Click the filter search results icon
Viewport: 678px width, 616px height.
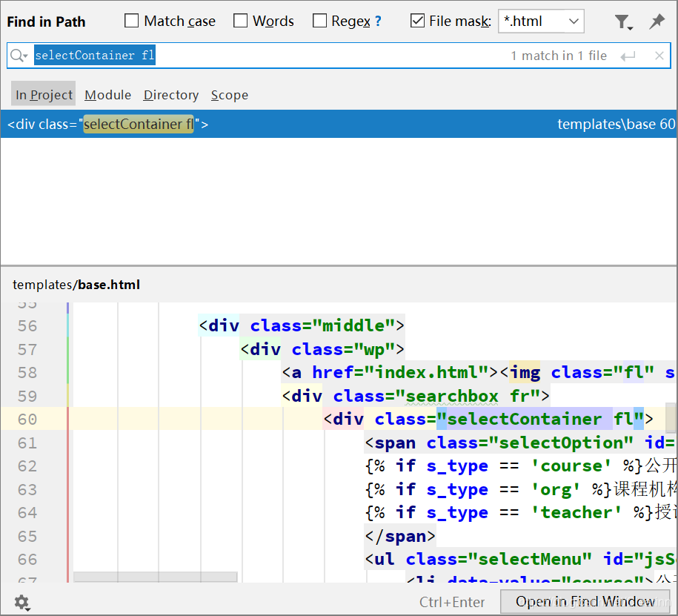[x=623, y=21]
